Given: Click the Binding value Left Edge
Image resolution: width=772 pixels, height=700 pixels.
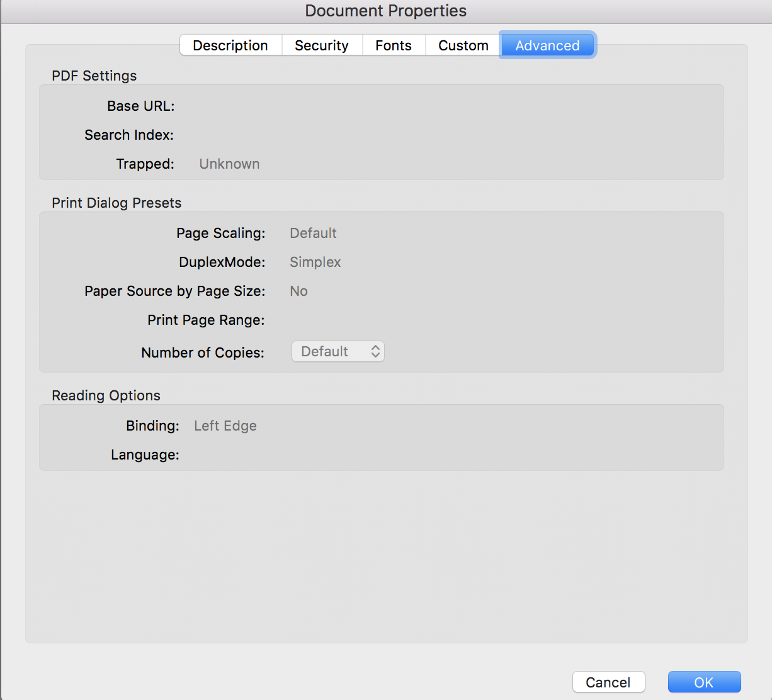Looking at the screenshot, I should pyautogui.click(x=225, y=426).
